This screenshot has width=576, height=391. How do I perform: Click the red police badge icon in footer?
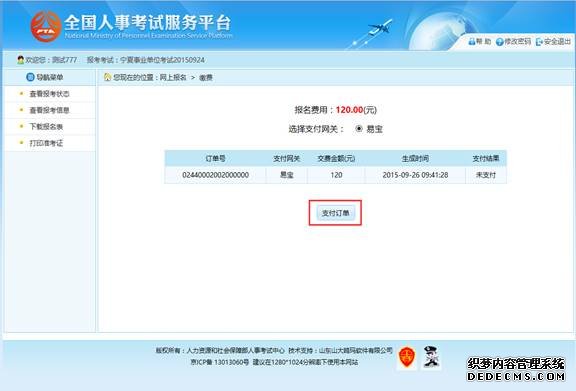[x=407, y=357]
